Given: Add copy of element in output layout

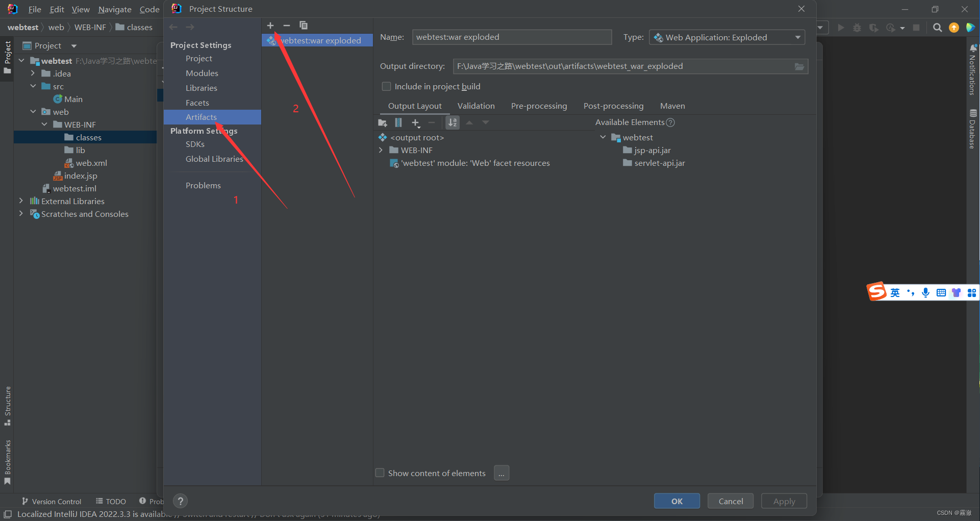Looking at the screenshot, I should pyautogui.click(x=416, y=122).
